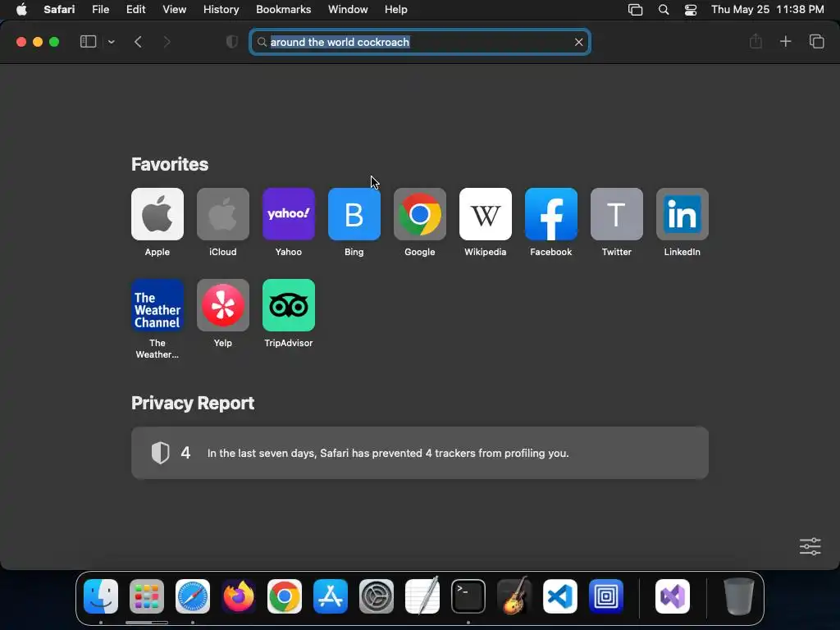Image resolution: width=840 pixels, height=630 pixels.
Task: Open the Yelp favorite
Action: click(x=223, y=305)
